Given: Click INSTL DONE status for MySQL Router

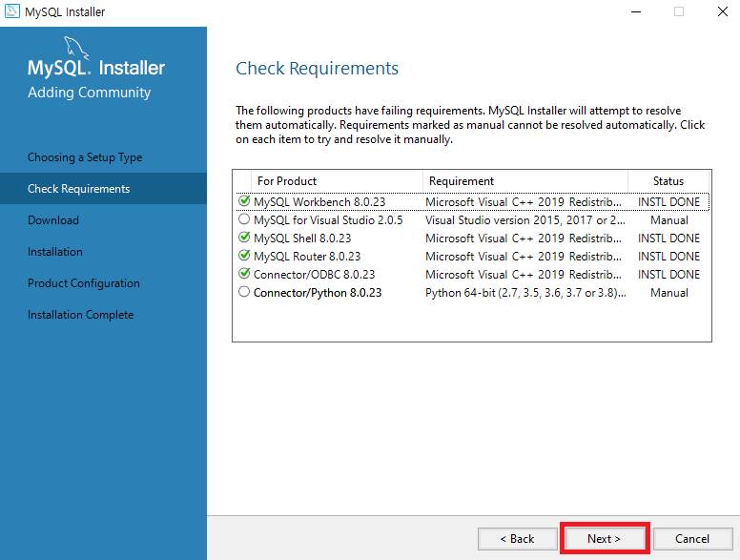Looking at the screenshot, I should 668,257.
